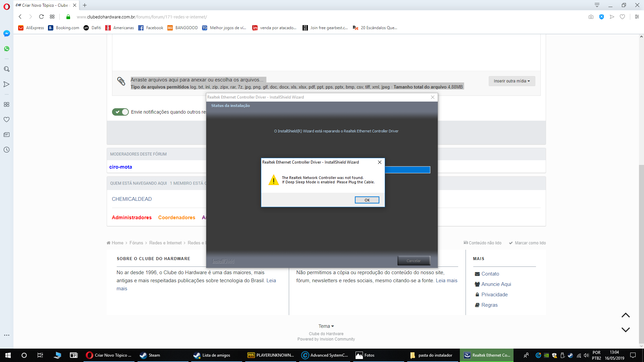The image size is (644, 362).
Task: Jump to page top arrow
Action: (x=626, y=315)
